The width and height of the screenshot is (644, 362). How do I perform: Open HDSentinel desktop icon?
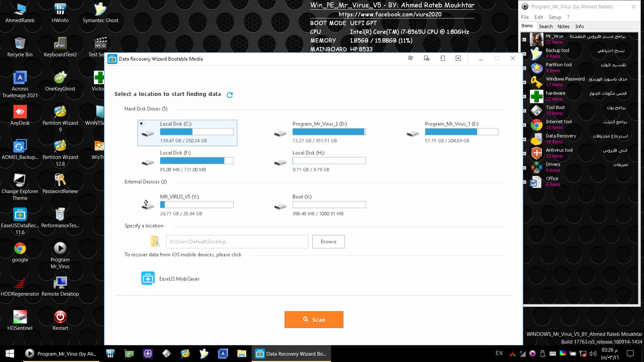20,321
